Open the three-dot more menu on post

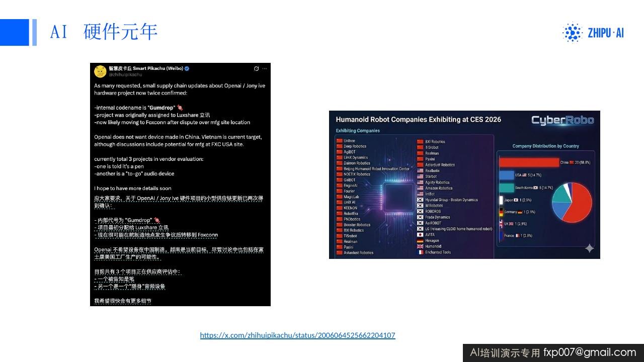tap(265, 68)
